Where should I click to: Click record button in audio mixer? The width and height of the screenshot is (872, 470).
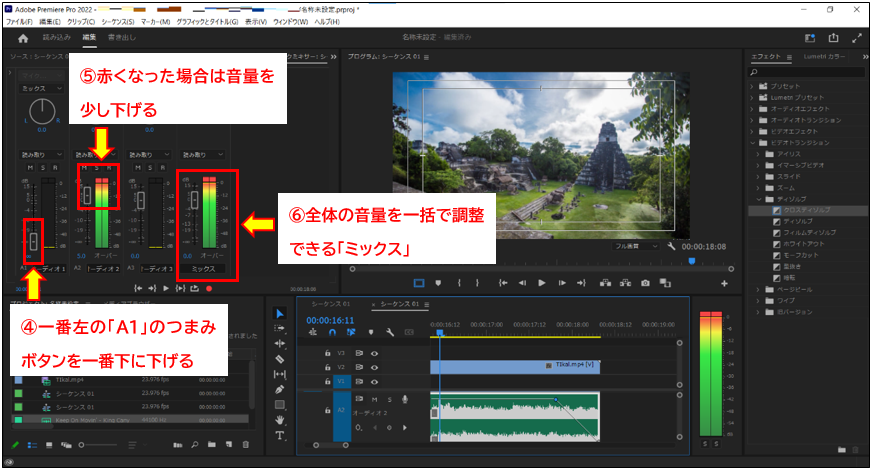209,289
